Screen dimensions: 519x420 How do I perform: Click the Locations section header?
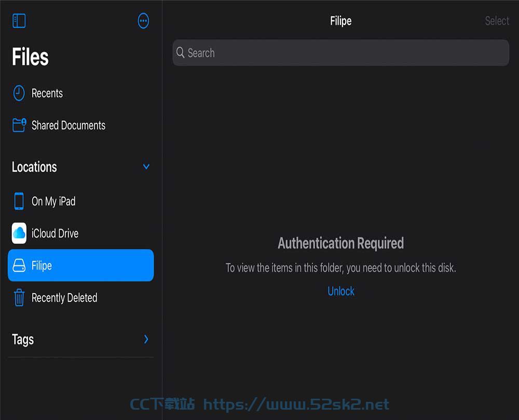pos(34,167)
